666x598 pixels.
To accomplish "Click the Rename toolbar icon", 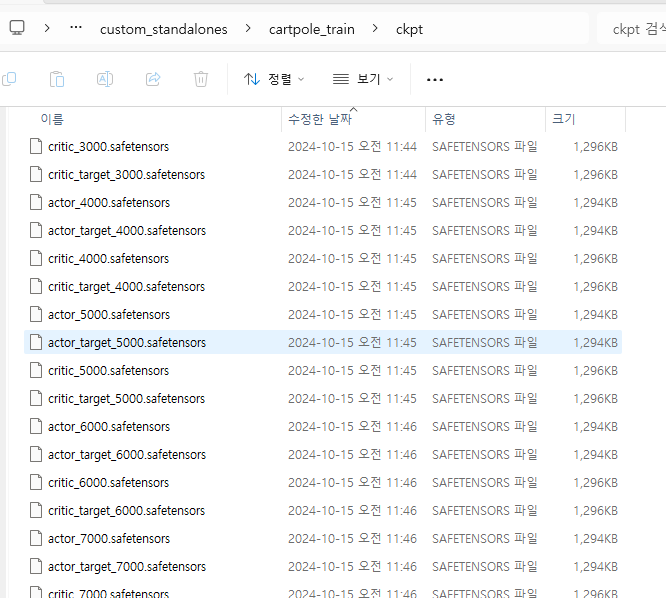I will pyautogui.click(x=105, y=79).
